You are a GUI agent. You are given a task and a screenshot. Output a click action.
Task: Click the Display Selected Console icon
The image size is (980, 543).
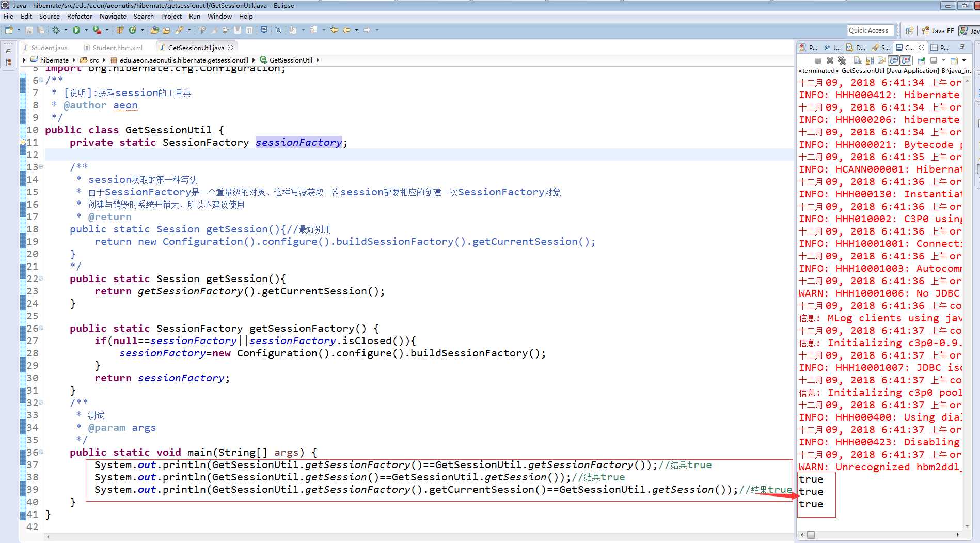tap(934, 60)
